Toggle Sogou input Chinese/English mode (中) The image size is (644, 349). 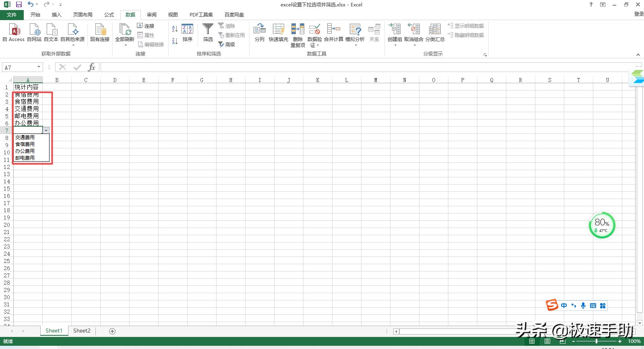tap(564, 306)
